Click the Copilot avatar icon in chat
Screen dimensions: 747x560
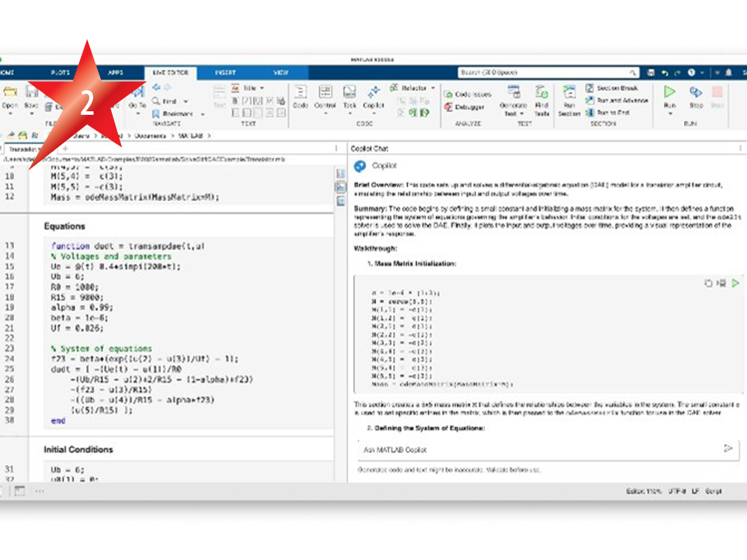tap(360, 166)
